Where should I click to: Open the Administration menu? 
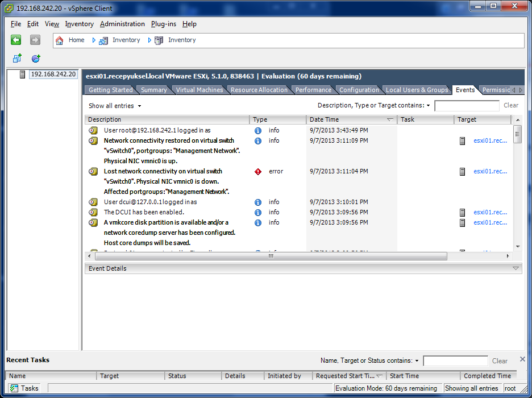pyautogui.click(x=122, y=24)
